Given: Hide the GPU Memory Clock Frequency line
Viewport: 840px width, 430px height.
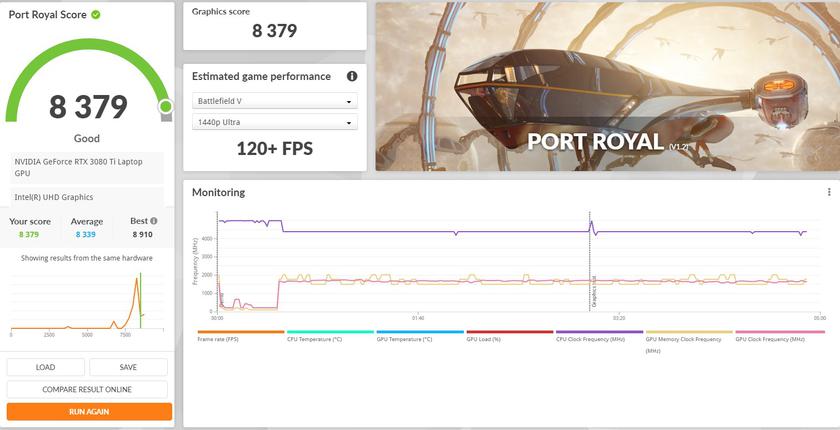Looking at the screenshot, I should [688, 340].
